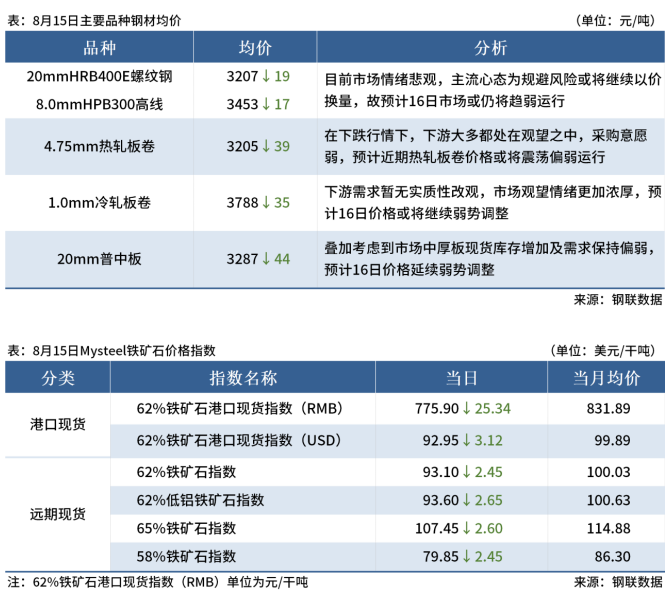The image size is (671, 597).
Task: Select the 62%低铝铁矿石指数 row name
Action: pyautogui.click(x=187, y=499)
